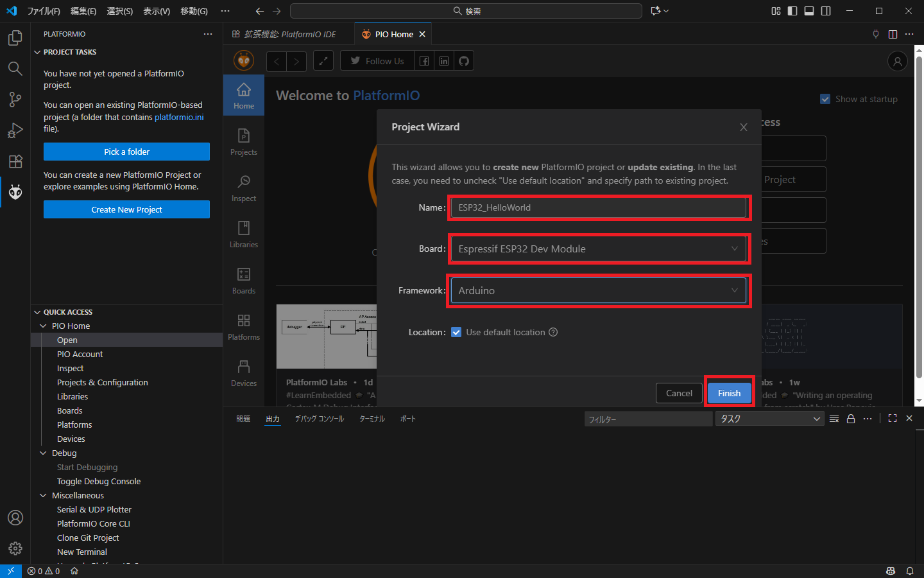This screenshot has height=578, width=924.
Task: Toggle the primary sidebar layout button
Action: tap(792, 11)
